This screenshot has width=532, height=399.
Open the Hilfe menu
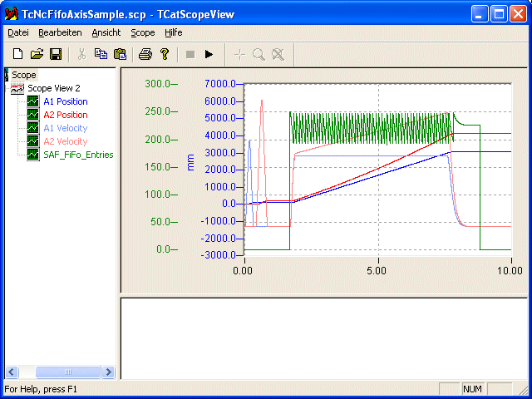pyautogui.click(x=174, y=32)
